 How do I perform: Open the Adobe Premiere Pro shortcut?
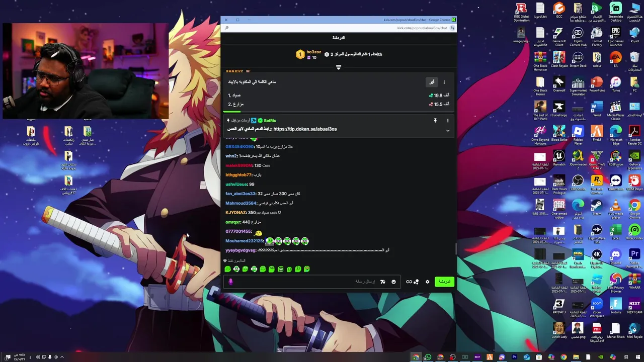point(634,256)
